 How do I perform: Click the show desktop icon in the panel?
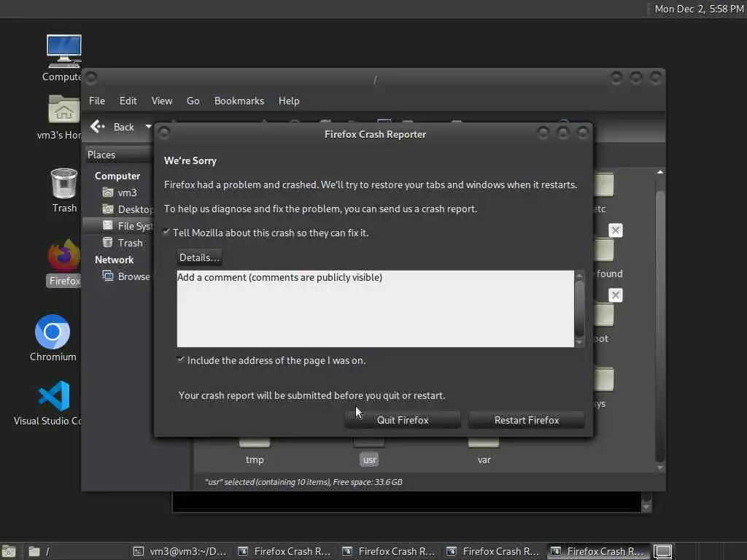(9, 551)
